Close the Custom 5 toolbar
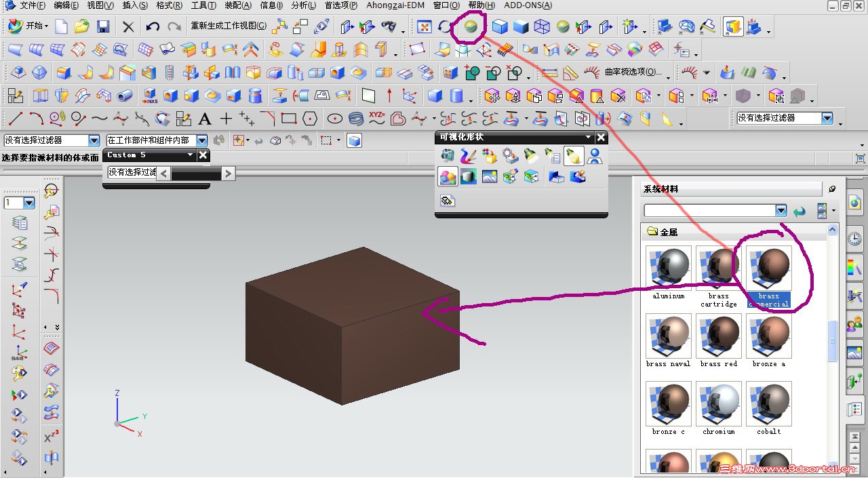This screenshot has width=868, height=478. point(203,155)
